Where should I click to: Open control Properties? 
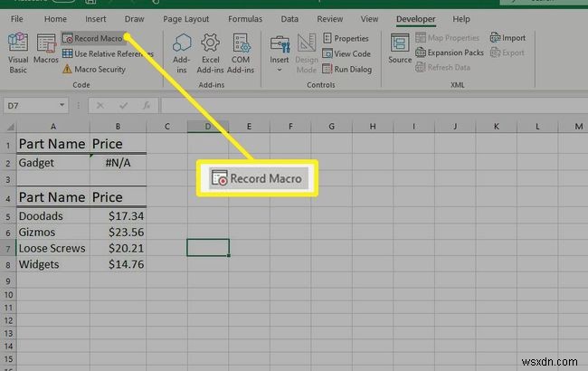point(346,38)
